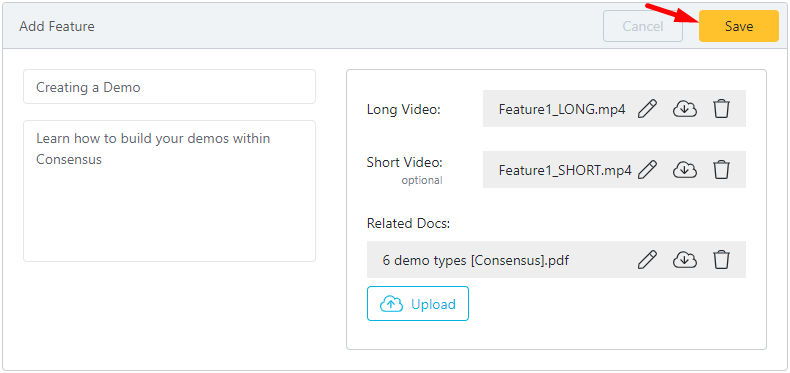The width and height of the screenshot is (790, 373).
Task: Select the Feature1_LONG.mp4 file name
Action: (x=562, y=109)
